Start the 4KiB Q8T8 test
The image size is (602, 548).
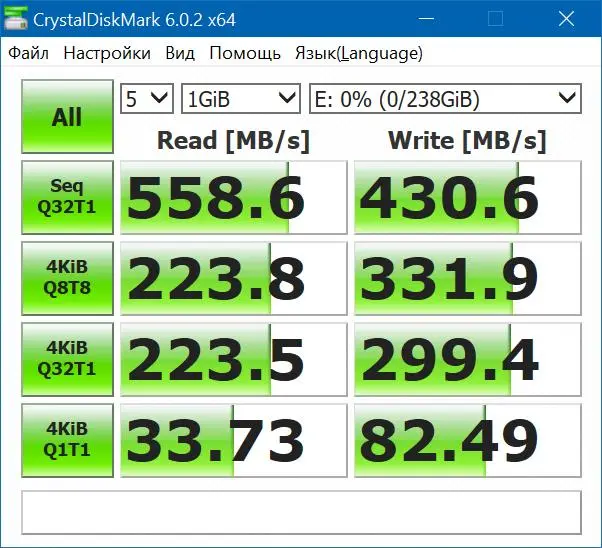point(68,278)
